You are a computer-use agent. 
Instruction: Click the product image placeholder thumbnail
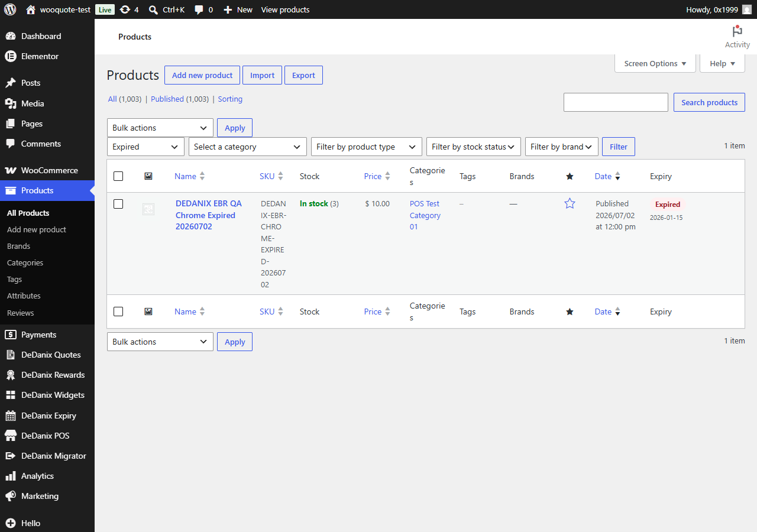pos(148,209)
